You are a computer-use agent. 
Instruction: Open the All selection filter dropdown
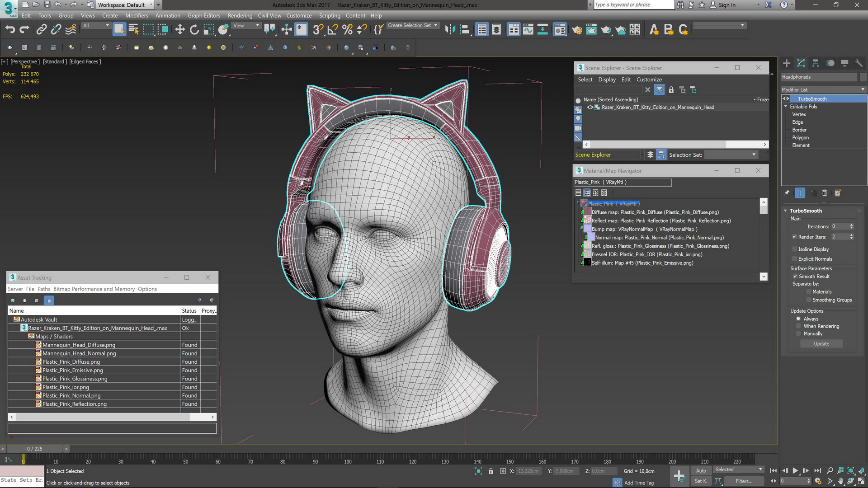coord(96,26)
